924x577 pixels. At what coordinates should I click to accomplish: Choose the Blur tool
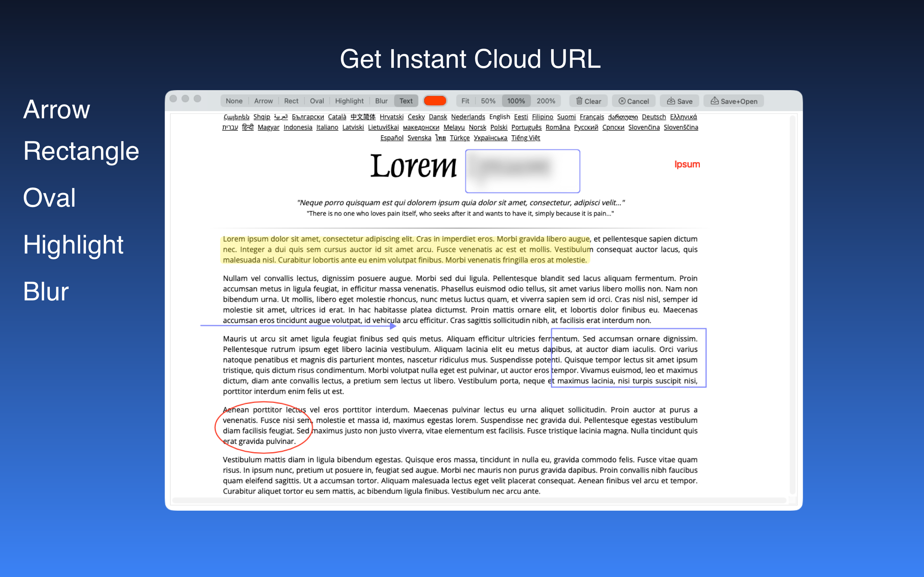click(381, 101)
